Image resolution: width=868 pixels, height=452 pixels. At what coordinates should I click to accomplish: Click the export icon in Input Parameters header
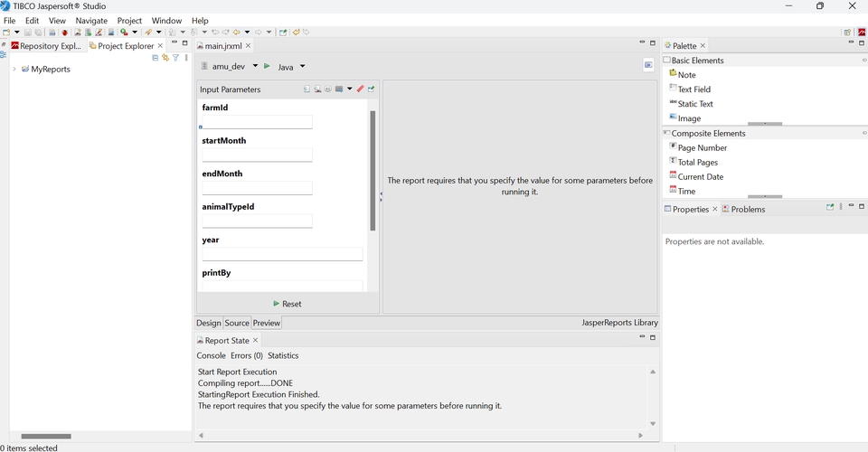pyautogui.click(x=371, y=89)
